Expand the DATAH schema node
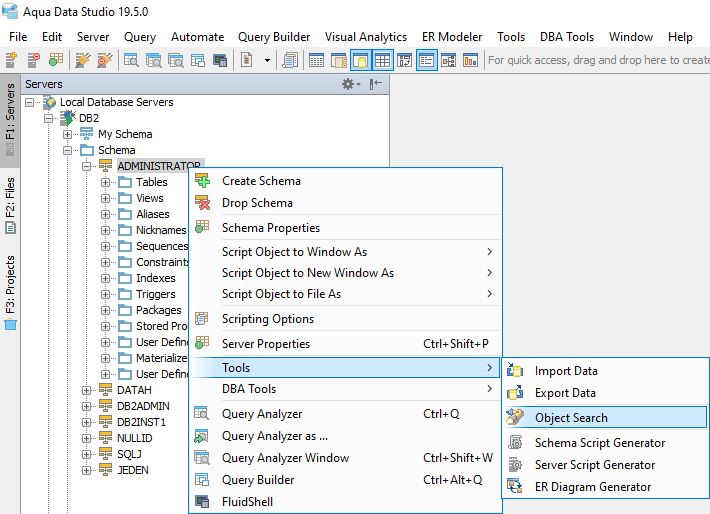710x514 pixels. coord(87,390)
